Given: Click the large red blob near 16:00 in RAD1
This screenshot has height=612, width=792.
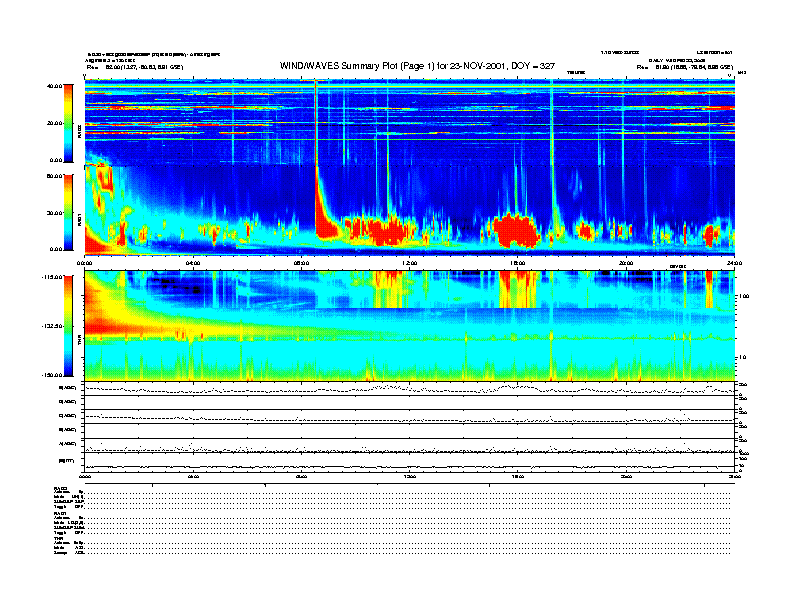Looking at the screenshot, I should [516, 230].
